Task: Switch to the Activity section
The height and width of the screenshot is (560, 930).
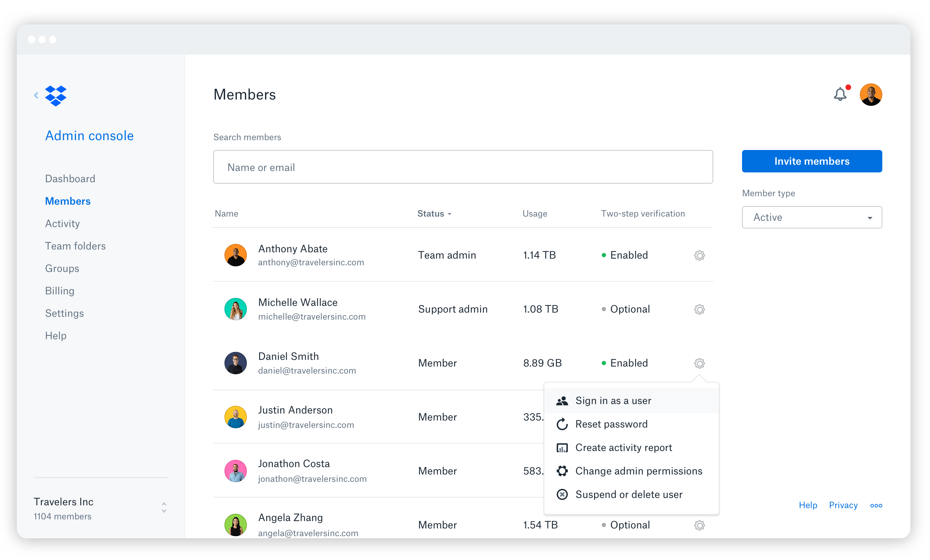Action: coord(62,223)
